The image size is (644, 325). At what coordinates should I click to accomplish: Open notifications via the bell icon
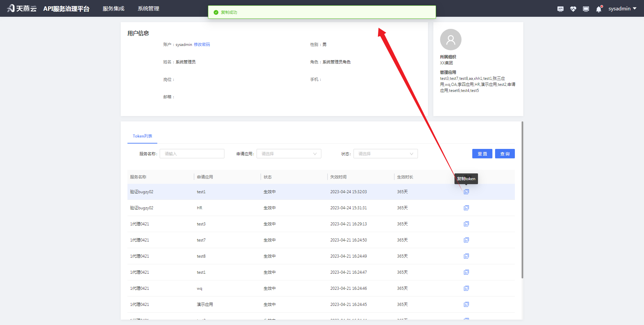(598, 9)
